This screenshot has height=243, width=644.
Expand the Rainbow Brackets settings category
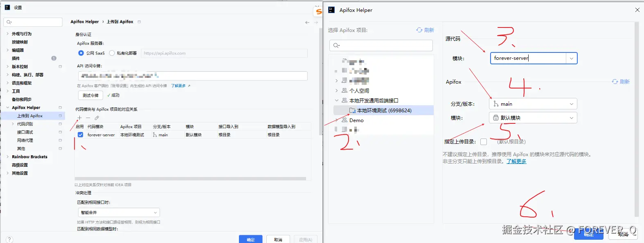(7, 157)
